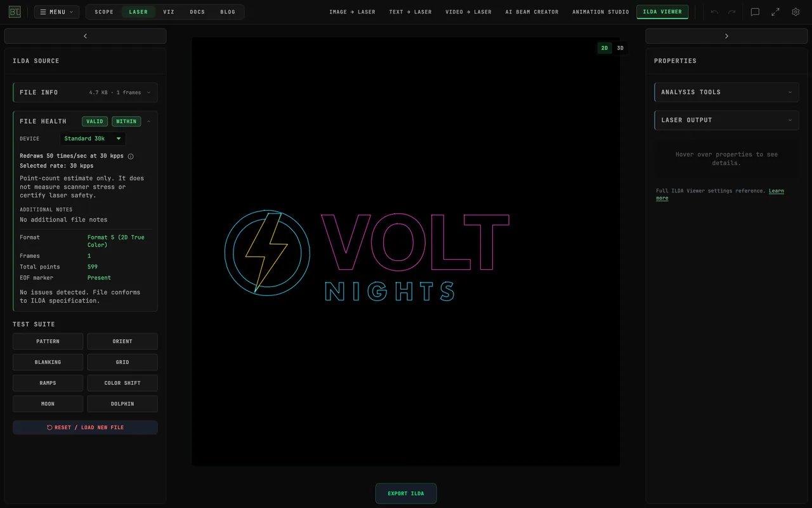Click Reset / Load New File

tap(85, 427)
